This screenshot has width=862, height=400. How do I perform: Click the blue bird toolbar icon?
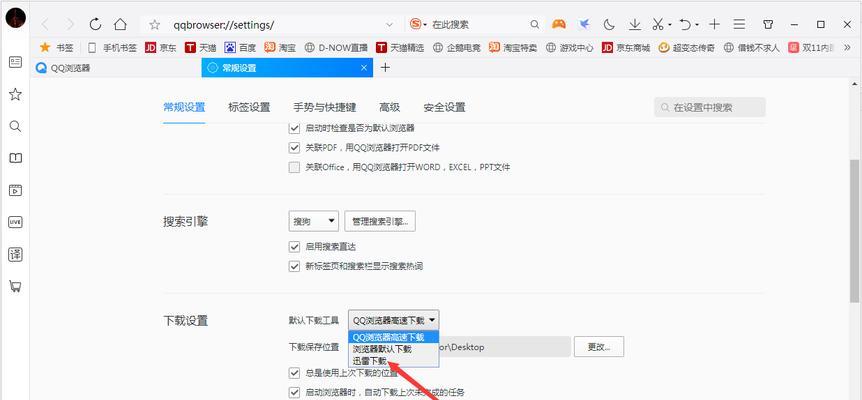(x=584, y=24)
